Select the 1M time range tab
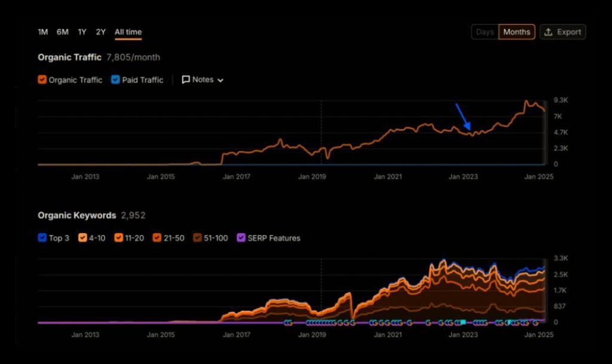Screen dimensions: 612x364 point(43,32)
